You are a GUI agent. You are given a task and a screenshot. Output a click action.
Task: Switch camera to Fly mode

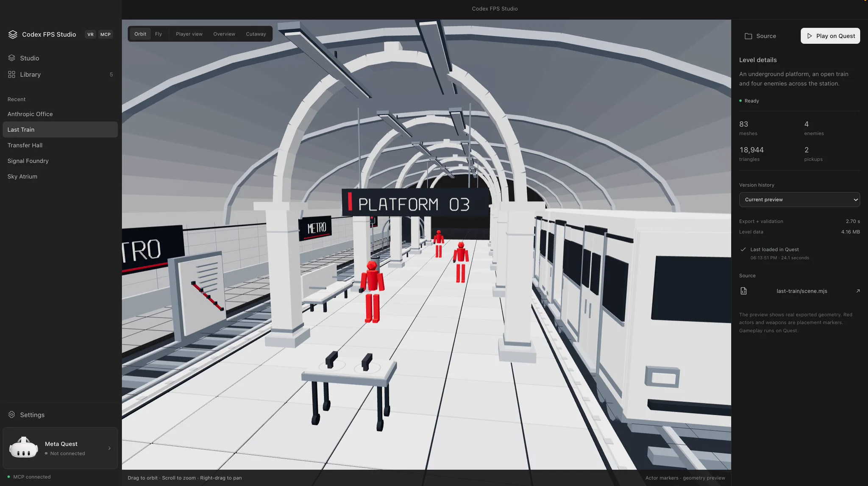click(x=159, y=34)
